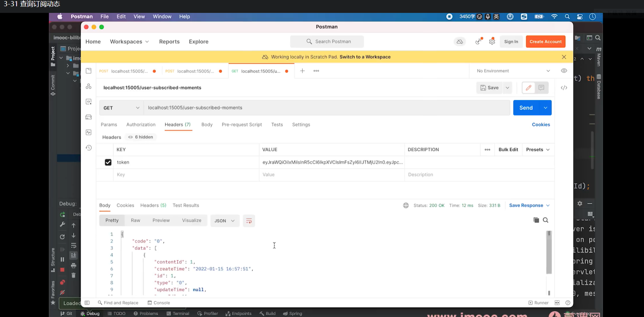
Task: Switch response view to Visualize
Action: 192,221
